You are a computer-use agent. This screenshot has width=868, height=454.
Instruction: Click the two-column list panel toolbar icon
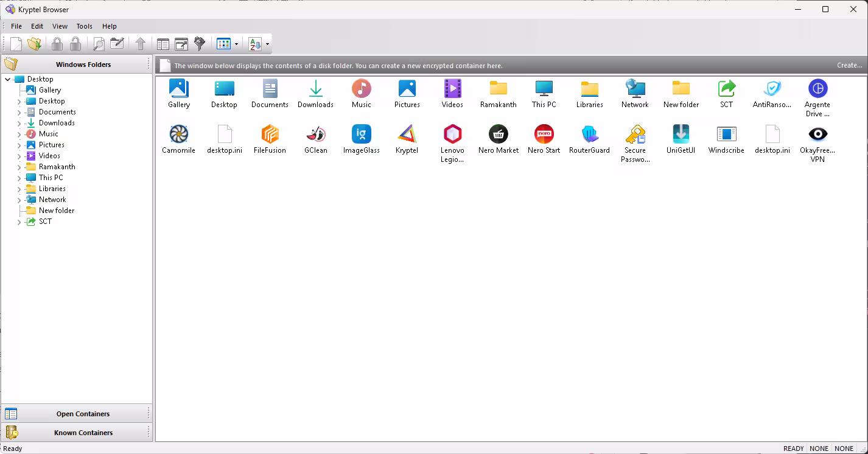163,44
